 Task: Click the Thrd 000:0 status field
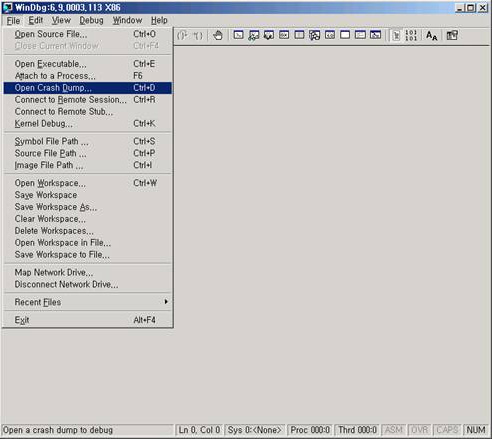coord(357,430)
